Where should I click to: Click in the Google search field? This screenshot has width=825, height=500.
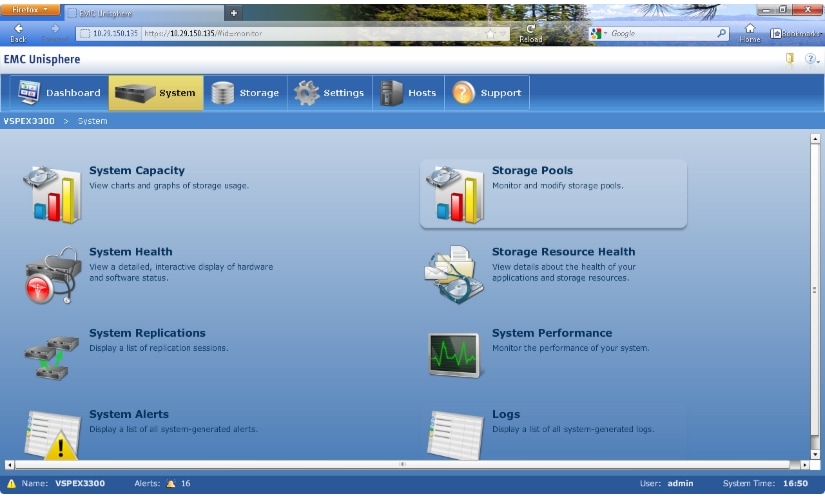click(x=661, y=33)
